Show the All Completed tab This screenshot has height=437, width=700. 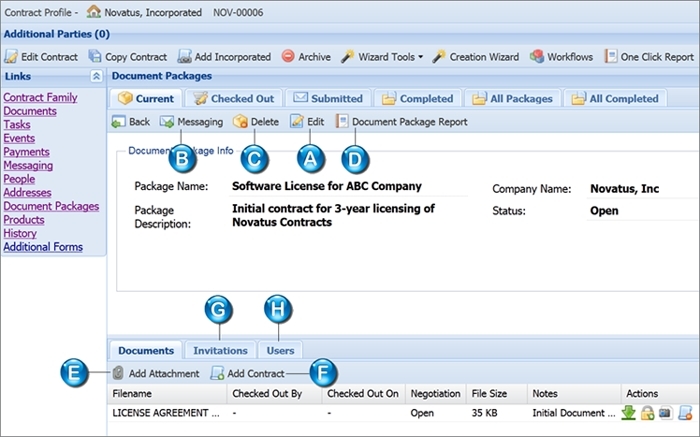(x=615, y=98)
